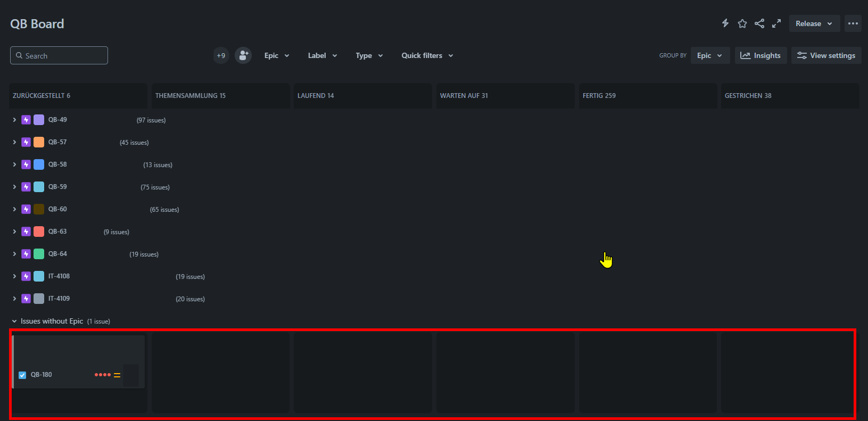Viewport: 868px width, 421px height.
Task: Click the QB-59 epic key text
Action: [x=57, y=187]
